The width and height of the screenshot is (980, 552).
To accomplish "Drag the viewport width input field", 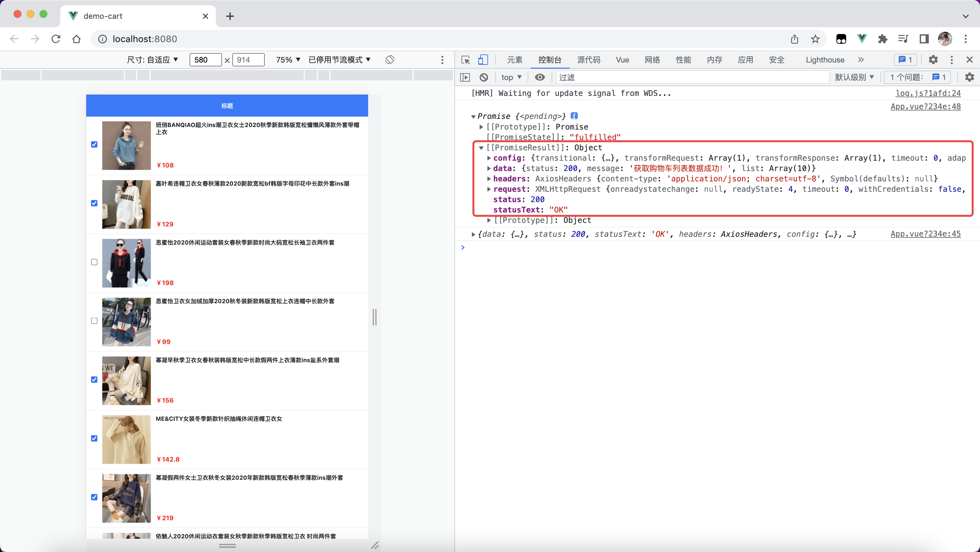I will coord(204,60).
